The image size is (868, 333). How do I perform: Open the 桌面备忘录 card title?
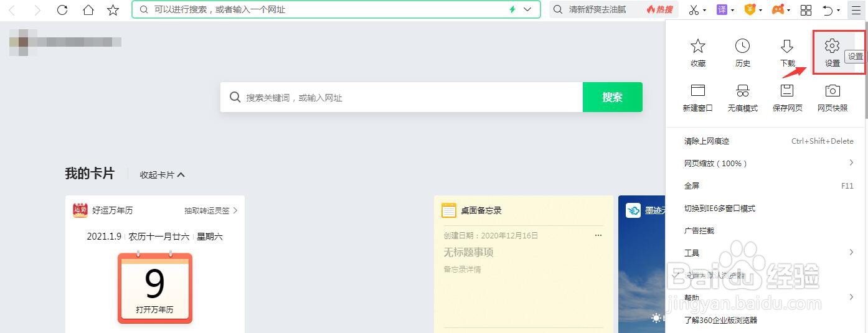pyautogui.click(x=481, y=210)
